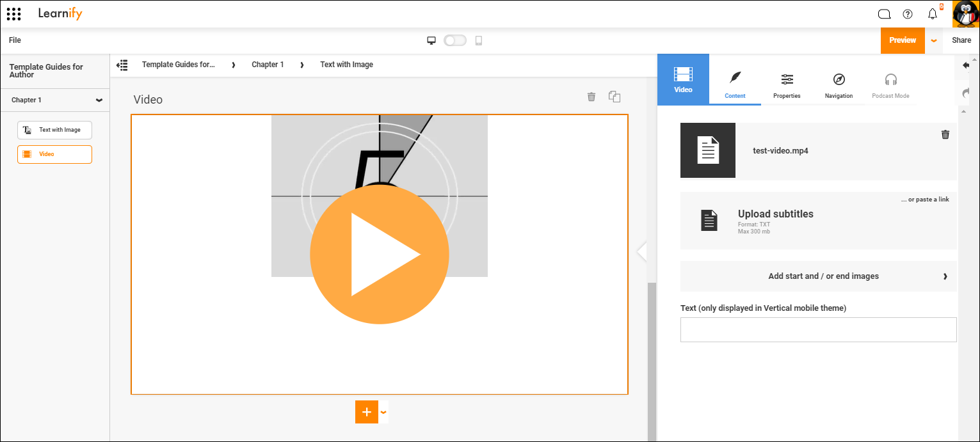Screen dimensions: 980x442
Task: Select the Video page in sidebar
Action: point(54,154)
